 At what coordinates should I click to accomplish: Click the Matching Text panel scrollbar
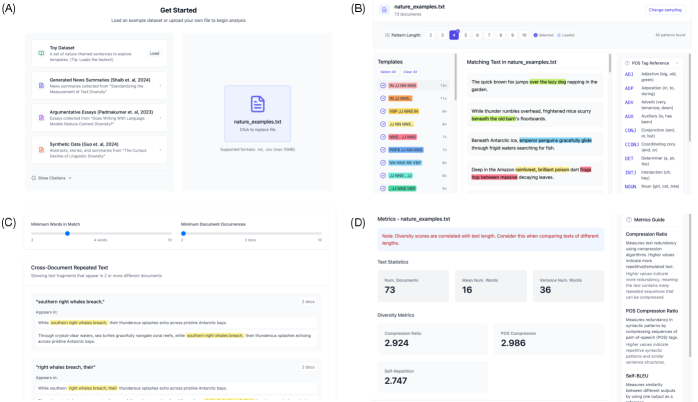[x=609, y=63]
